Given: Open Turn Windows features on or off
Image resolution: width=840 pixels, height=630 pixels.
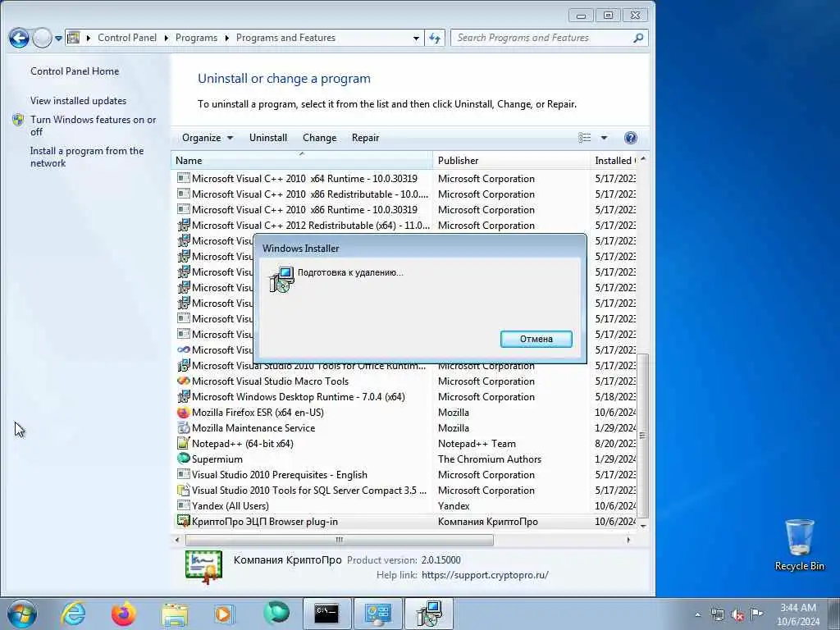Looking at the screenshot, I should 93,126.
